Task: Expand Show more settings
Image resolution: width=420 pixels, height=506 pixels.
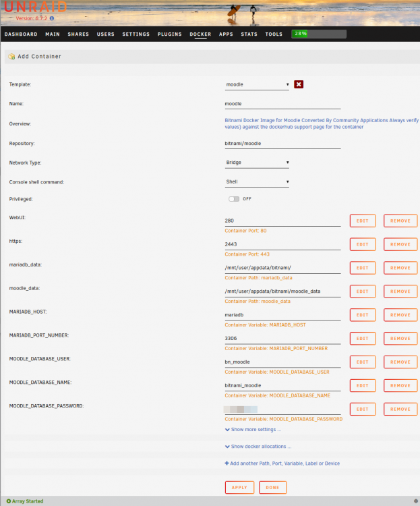Action: 253,430
